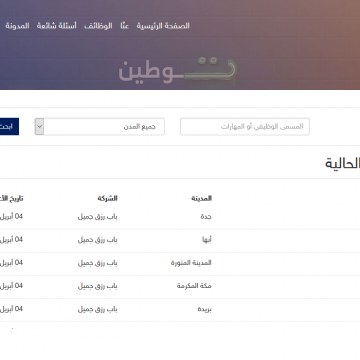
Task: Open the أسئلة شائعة page
Action: 57,26
